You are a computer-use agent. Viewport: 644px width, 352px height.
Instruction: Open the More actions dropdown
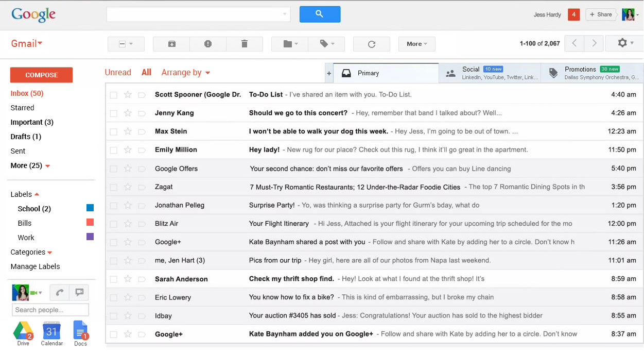[x=417, y=44]
